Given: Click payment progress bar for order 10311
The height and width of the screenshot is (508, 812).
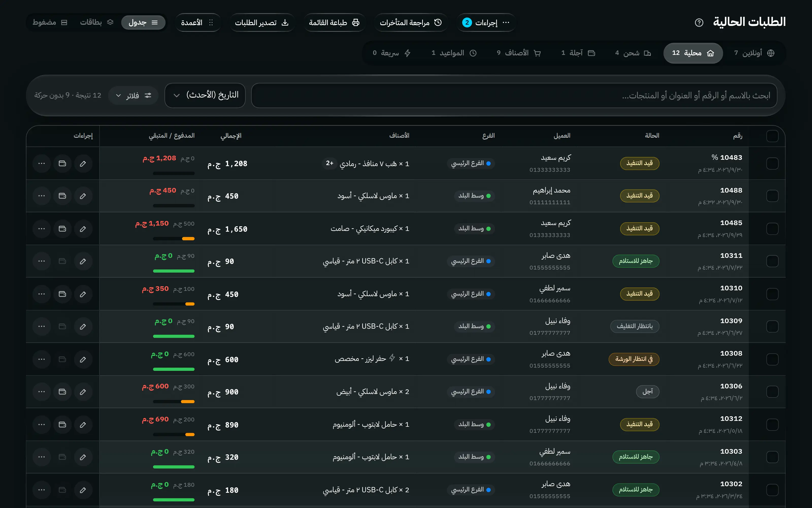Looking at the screenshot, I should coord(174,271).
